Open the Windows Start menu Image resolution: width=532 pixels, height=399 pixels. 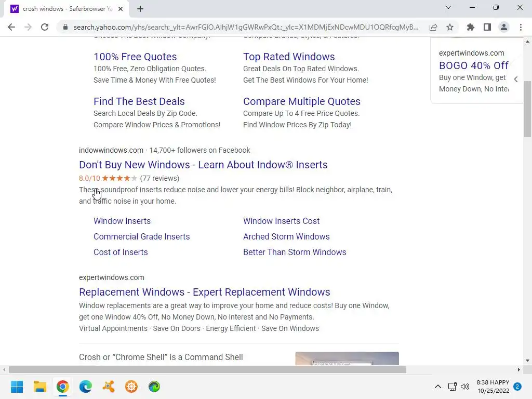17,387
